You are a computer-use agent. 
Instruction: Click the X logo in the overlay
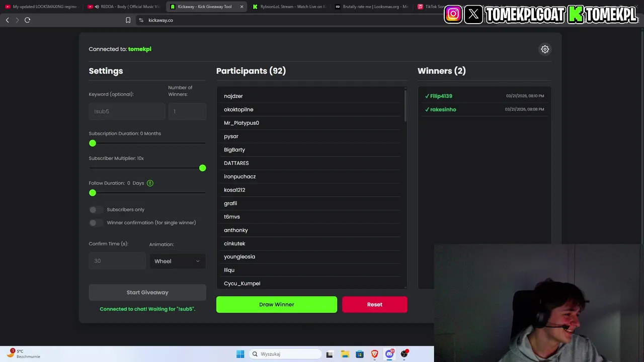click(x=473, y=14)
